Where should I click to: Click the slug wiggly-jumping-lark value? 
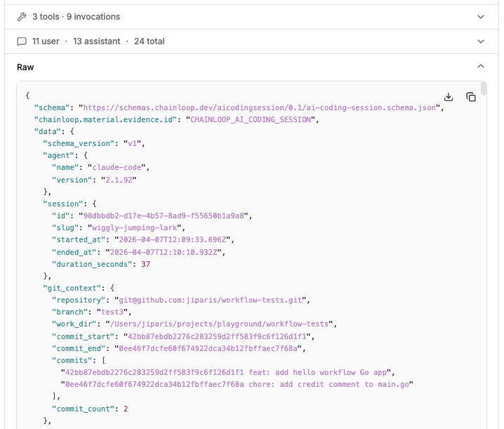click(134, 228)
